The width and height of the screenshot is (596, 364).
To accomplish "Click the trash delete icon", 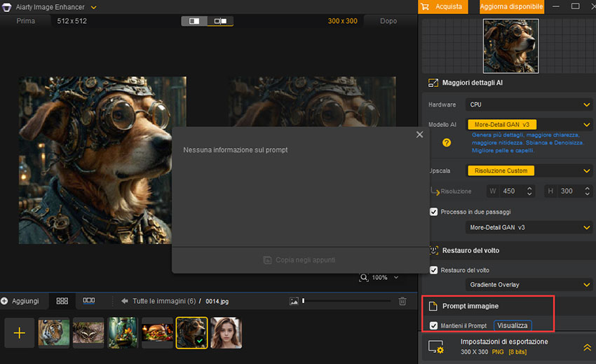I will click(402, 302).
